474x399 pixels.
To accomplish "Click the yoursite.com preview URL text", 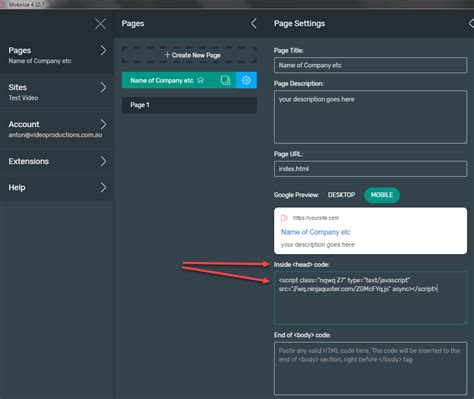I will click(316, 218).
